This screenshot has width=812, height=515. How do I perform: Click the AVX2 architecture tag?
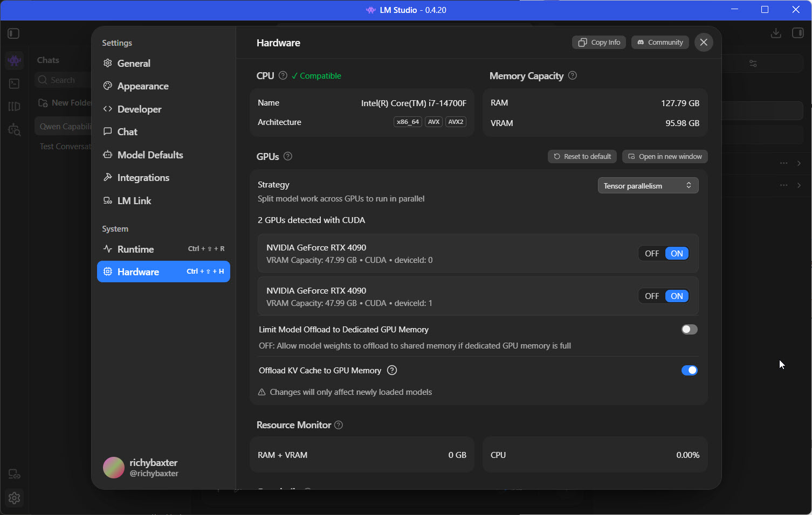pyautogui.click(x=456, y=122)
